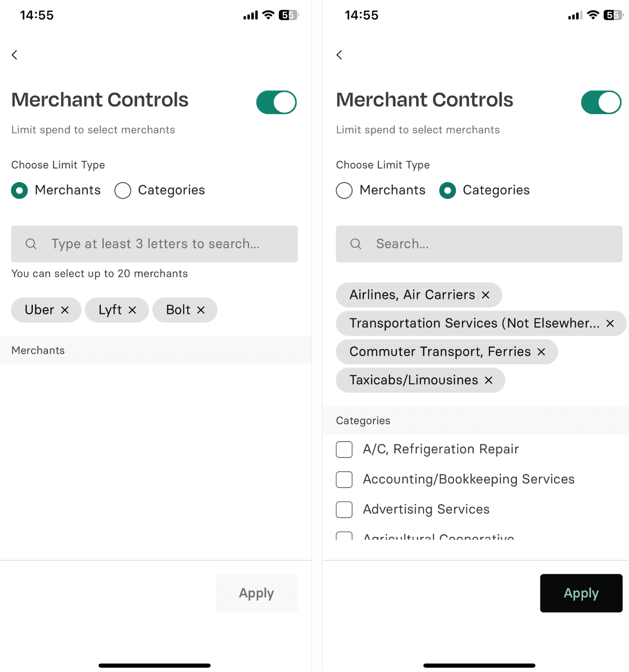The image size is (629, 672).
Task: Tap the back arrow on the left screen
Action: (14, 55)
